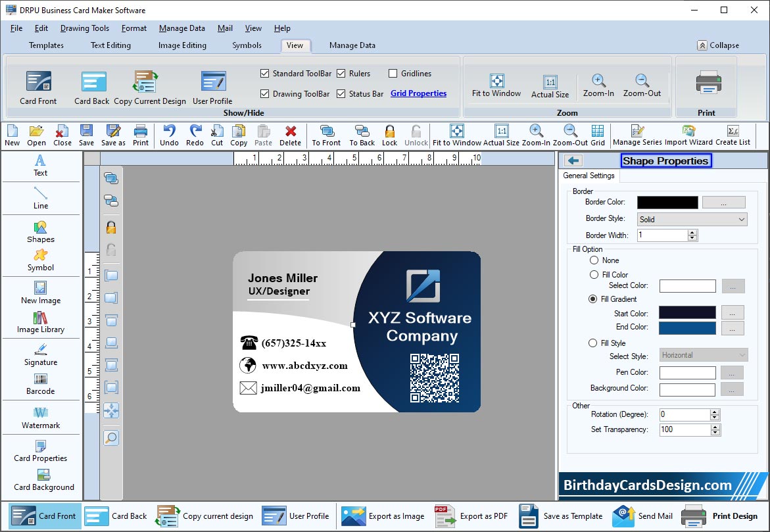Delete the selected object
Viewport: 770px width, 532px height.
point(290,135)
